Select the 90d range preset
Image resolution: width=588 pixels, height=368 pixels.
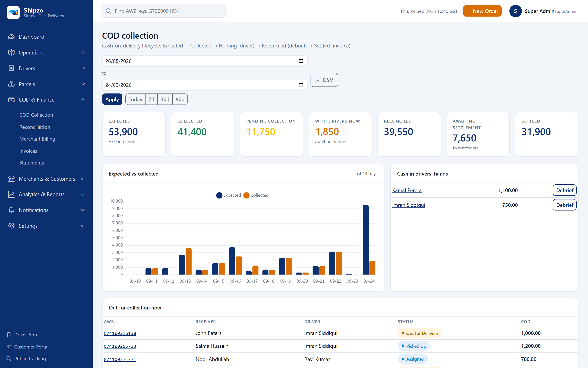tap(180, 99)
